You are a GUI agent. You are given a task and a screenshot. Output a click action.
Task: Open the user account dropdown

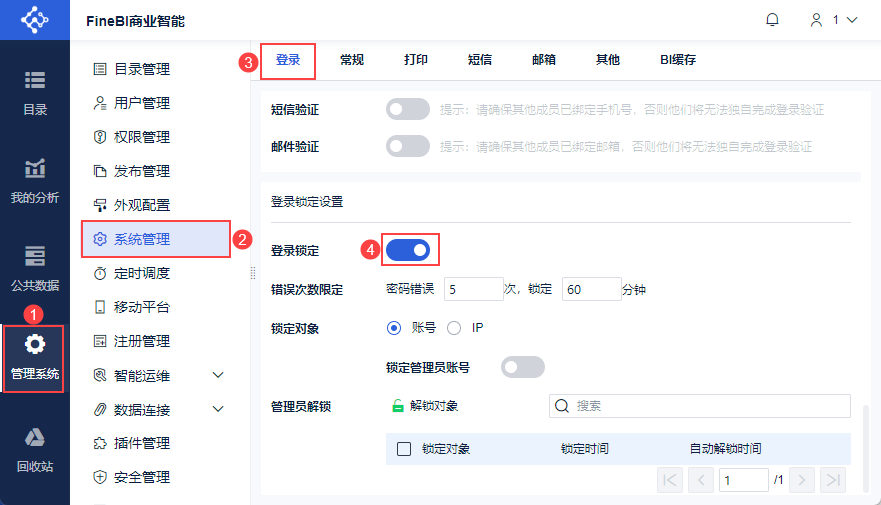point(834,20)
